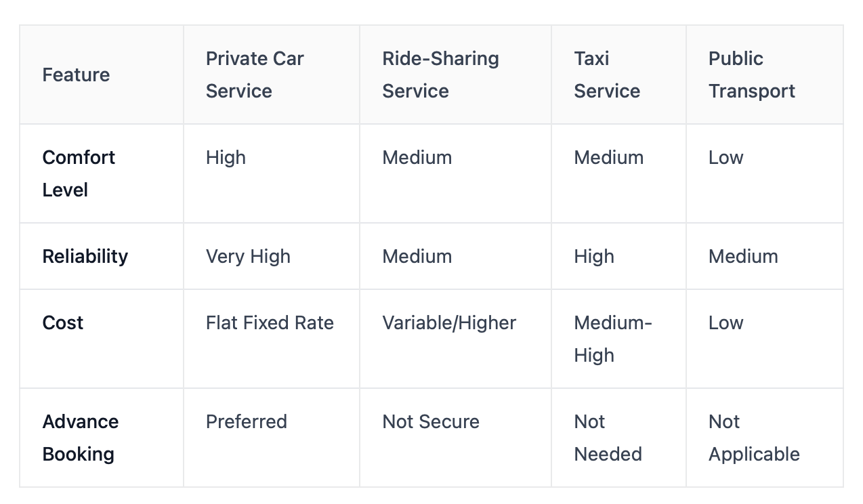The width and height of the screenshot is (863, 504).
Task: Select the Cost row label
Action: 63,322
